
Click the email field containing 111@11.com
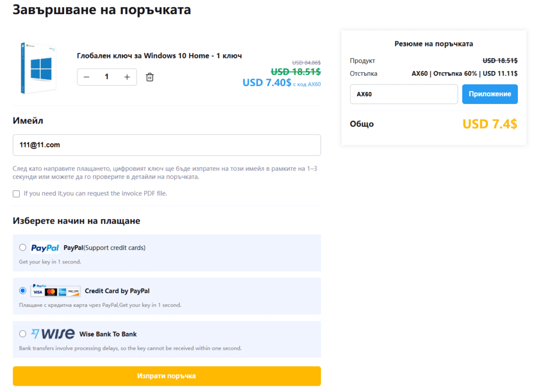pos(167,145)
